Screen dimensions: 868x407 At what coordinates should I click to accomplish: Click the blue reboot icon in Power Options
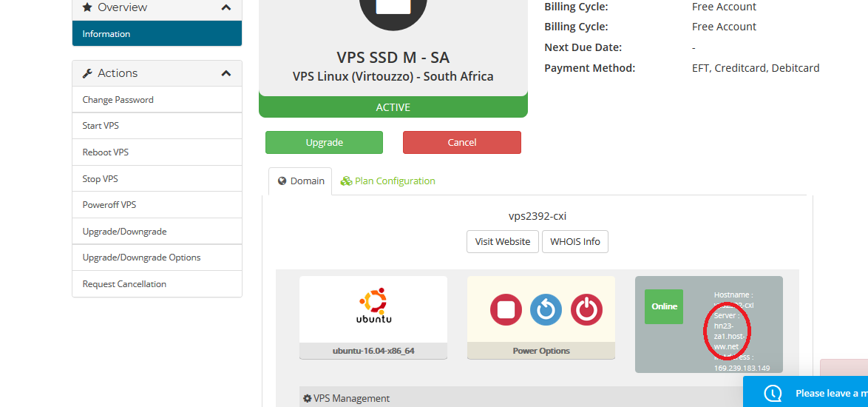click(x=546, y=309)
